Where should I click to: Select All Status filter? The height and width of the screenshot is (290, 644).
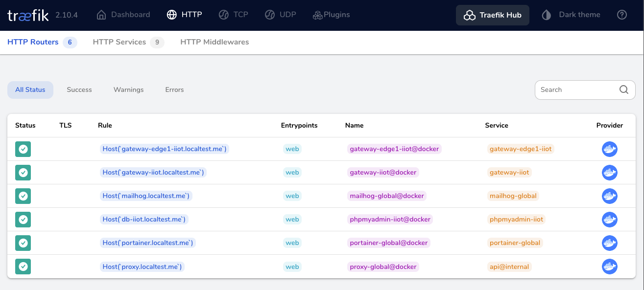tap(30, 89)
